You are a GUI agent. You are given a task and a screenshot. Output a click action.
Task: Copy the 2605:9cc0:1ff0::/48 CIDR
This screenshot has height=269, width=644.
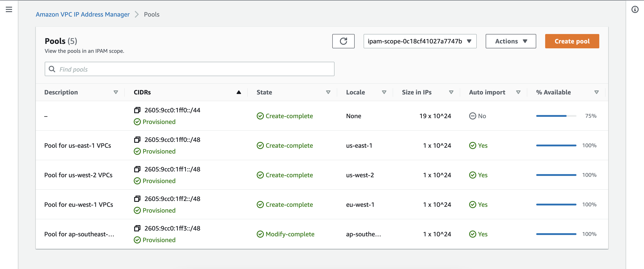click(137, 140)
